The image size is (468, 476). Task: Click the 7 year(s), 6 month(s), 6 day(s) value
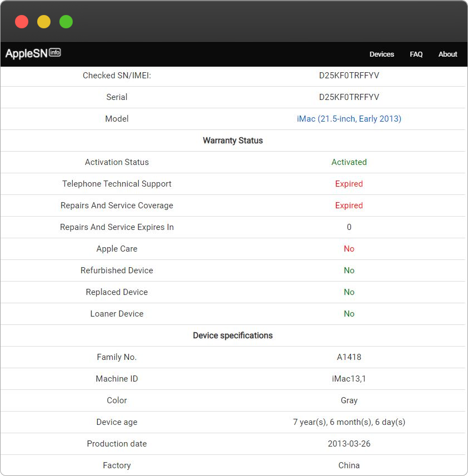[x=349, y=422]
